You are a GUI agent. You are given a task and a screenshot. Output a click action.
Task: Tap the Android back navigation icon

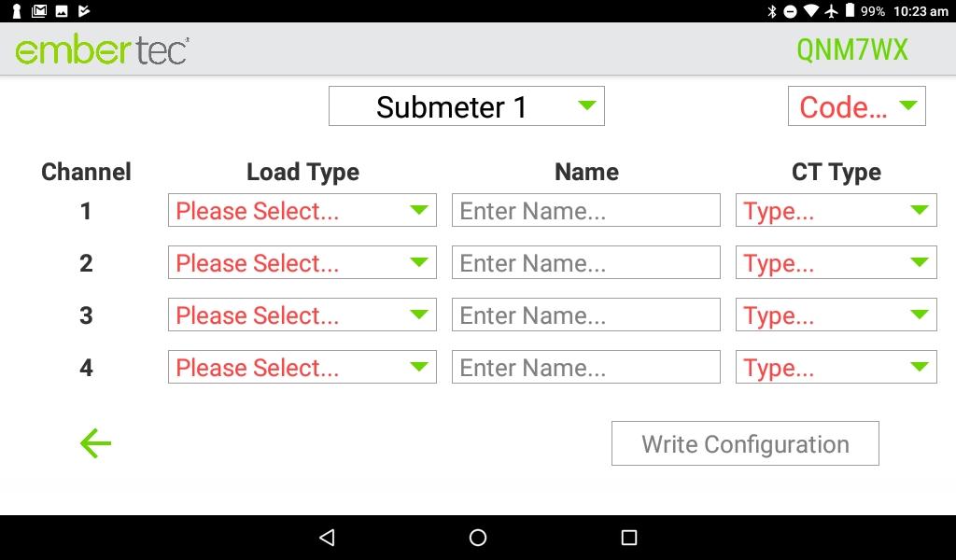point(328,537)
